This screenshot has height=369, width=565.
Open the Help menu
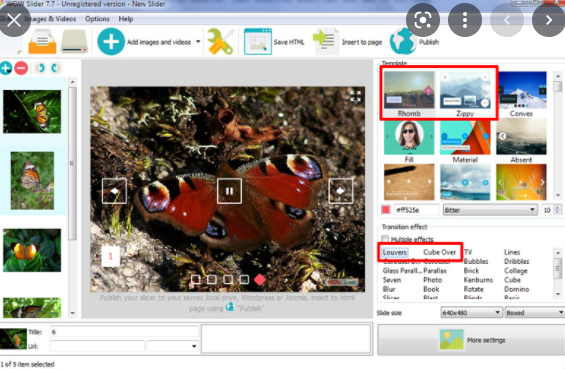point(126,19)
